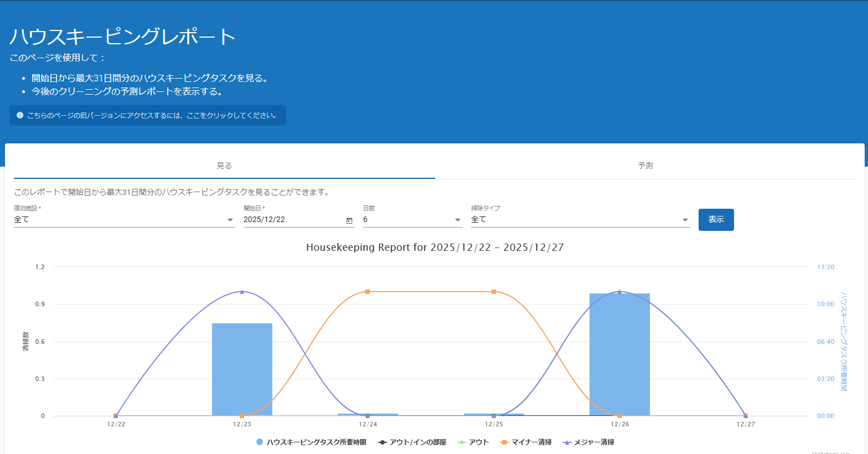Screen dimensions: 868x454
Task: Click the マイナー清掃 square marker at 12/24
Action: 368,292
